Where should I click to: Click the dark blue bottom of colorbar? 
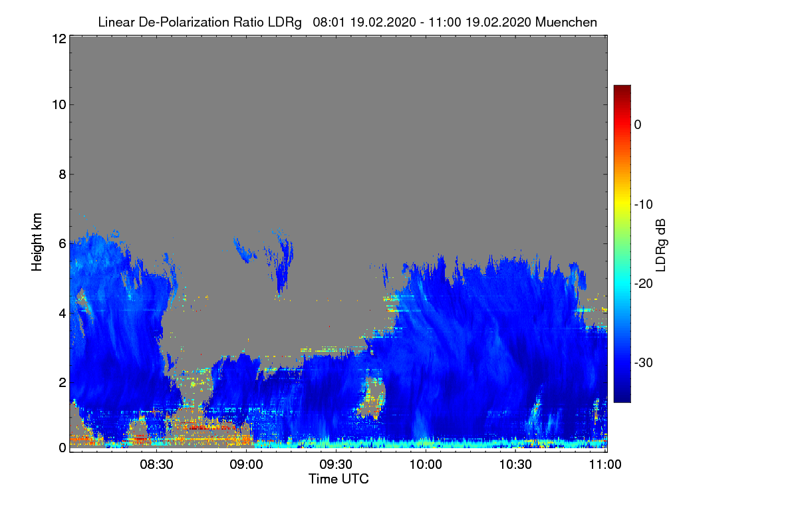(x=622, y=396)
